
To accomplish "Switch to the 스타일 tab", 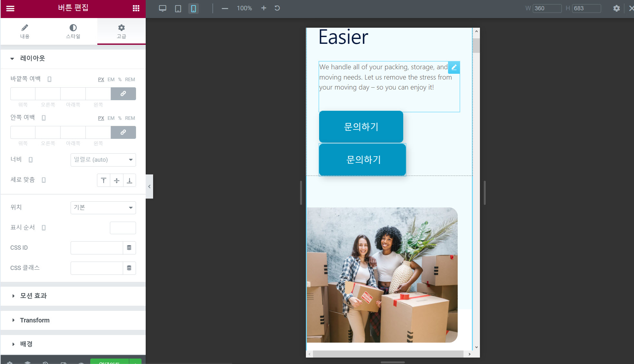I will pyautogui.click(x=73, y=31).
